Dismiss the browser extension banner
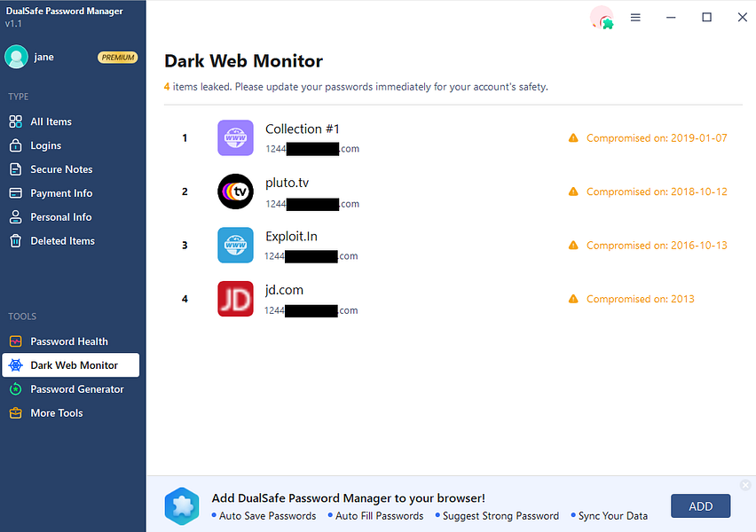This screenshot has width=756, height=532. [x=745, y=485]
